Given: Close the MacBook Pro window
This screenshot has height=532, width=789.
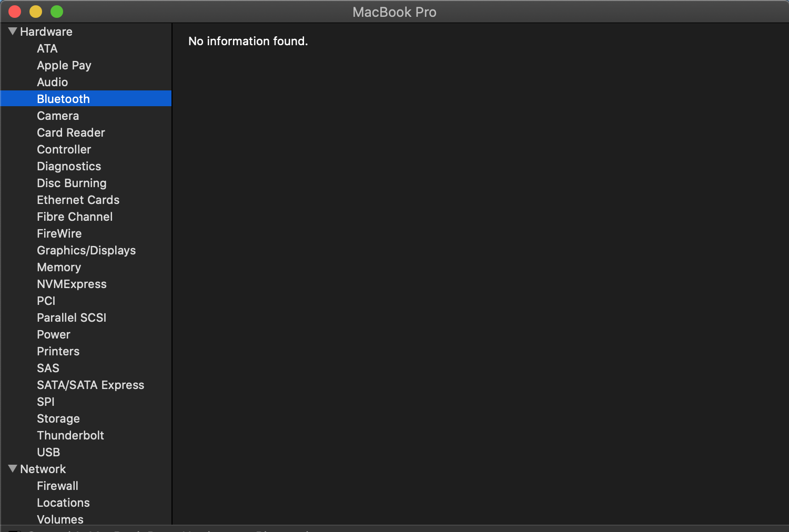Looking at the screenshot, I should click(x=15, y=12).
